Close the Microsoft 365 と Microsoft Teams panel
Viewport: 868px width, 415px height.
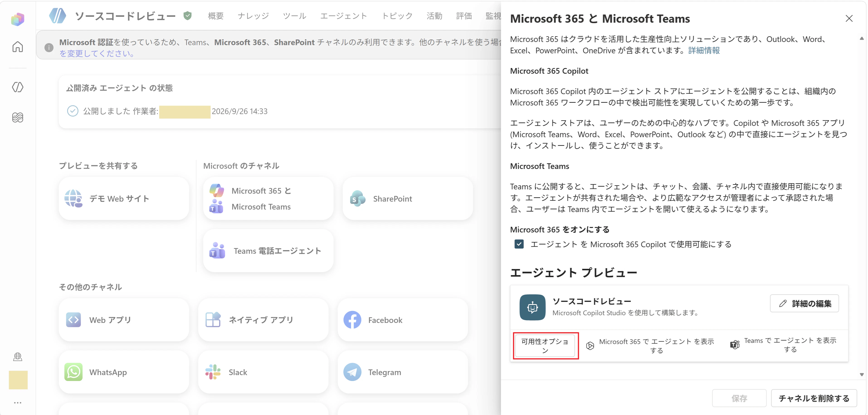click(849, 19)
